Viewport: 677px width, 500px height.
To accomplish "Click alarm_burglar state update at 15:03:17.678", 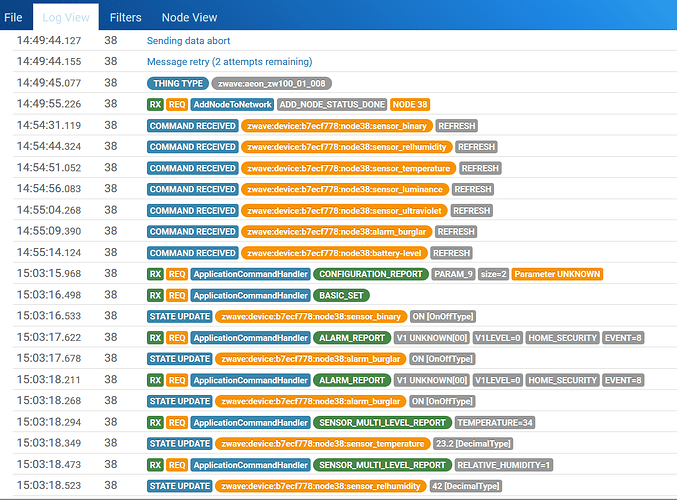I will 310,359.
